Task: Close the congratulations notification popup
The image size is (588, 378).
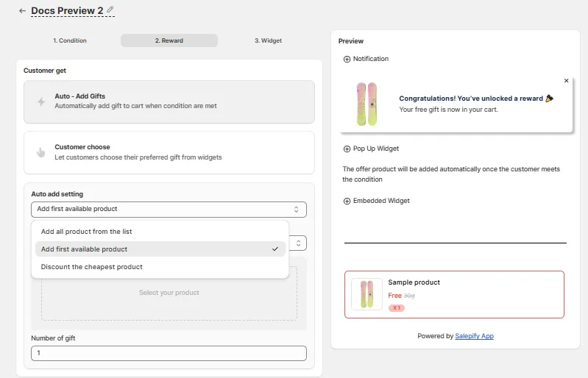Action: 566,81
